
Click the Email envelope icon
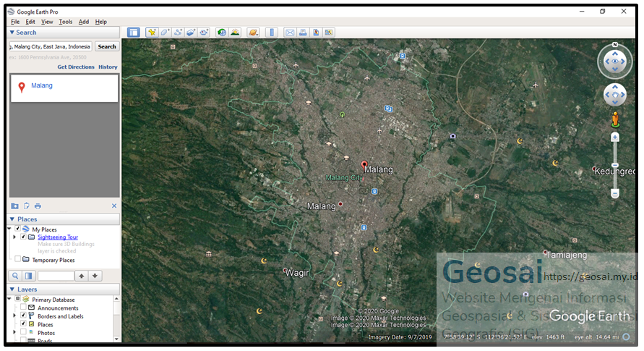pos(290,33)
